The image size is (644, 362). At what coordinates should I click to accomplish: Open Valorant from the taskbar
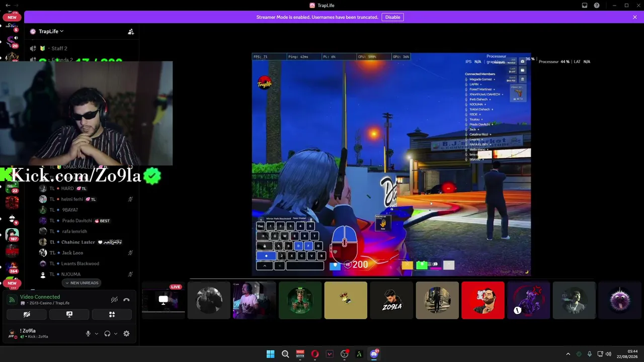point(330,354)
